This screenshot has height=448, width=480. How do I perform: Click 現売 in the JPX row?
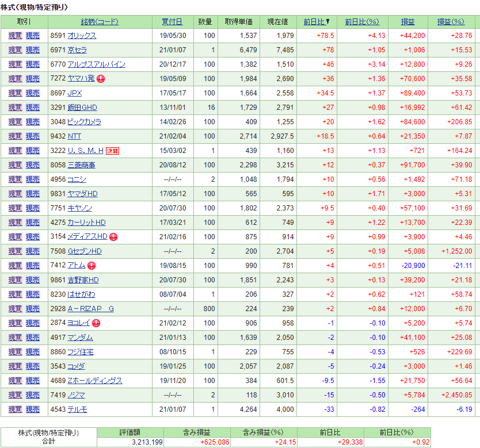[33, 93]
